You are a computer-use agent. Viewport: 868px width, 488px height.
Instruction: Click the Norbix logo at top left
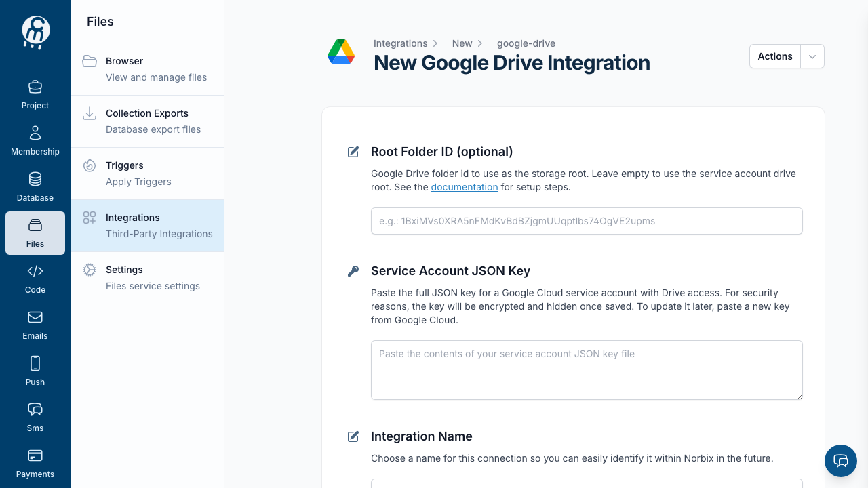(35, 32)
